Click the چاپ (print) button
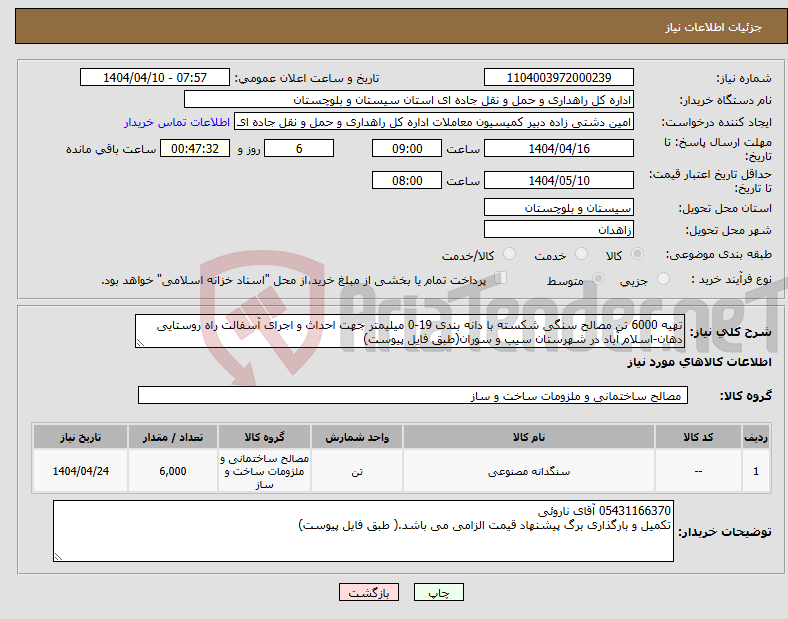The height and width of the screenshot is (619, 788). [438, 592]
